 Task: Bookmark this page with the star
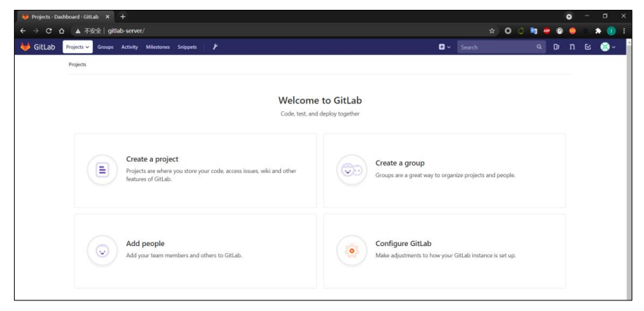click(492, 31)
